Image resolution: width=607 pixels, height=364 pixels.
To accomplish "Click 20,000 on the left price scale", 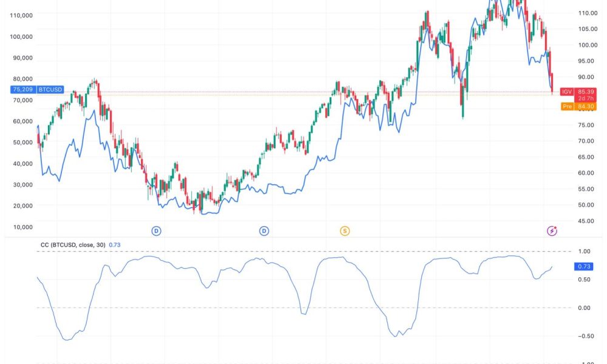I will [x=22, y=206].
